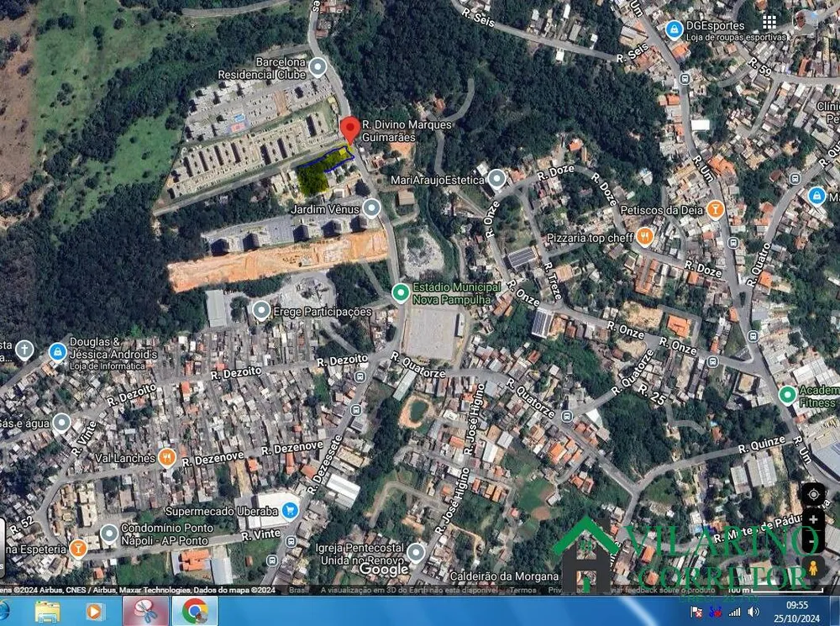Image resolution: width=840 pixels, height=626 pixels.
Task: Switch to the Chrome taskbar button
Action: point(195,611)
